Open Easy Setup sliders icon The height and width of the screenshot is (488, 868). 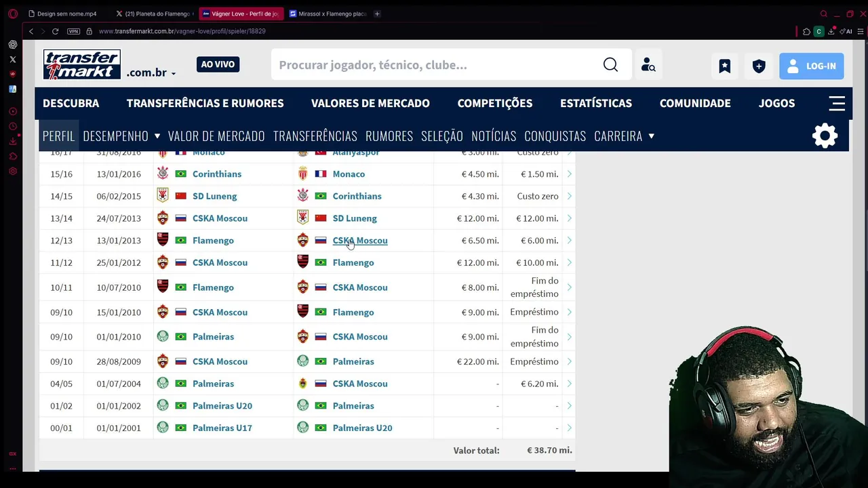tap(861, 31)
